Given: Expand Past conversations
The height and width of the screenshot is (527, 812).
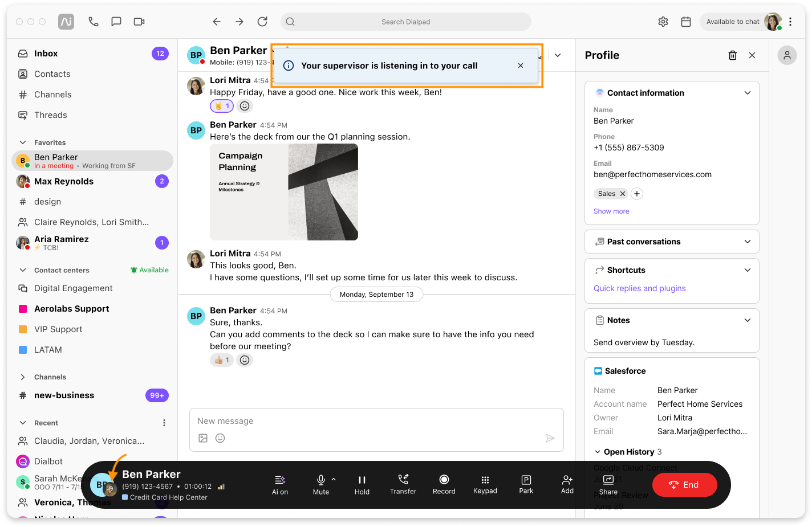Looking at the screenshot, I should [748, 242].
